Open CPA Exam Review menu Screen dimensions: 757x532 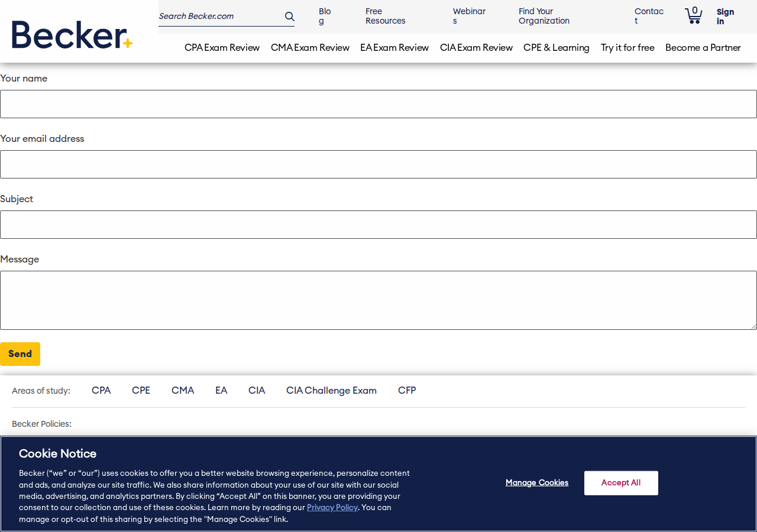tap(222, 48)
